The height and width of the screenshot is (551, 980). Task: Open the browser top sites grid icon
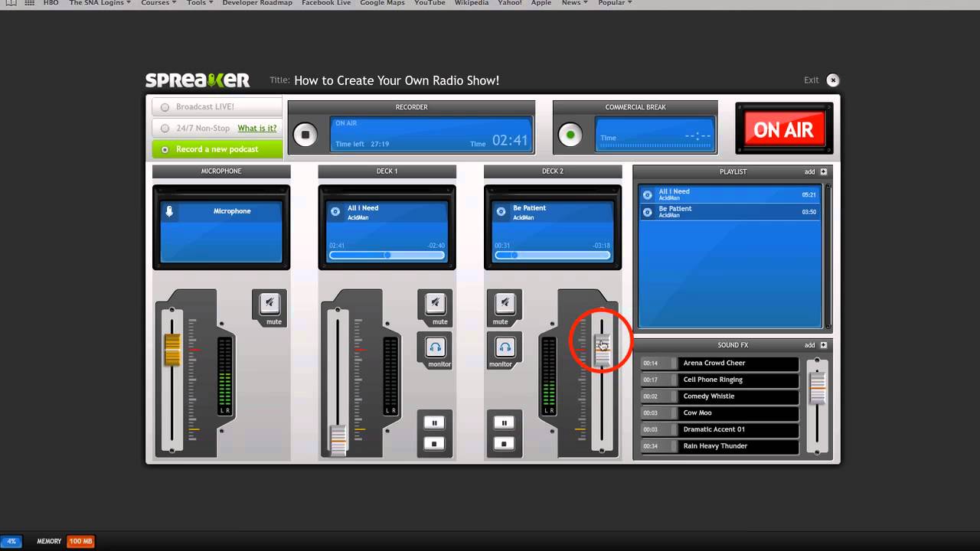(x=30, y=3)
